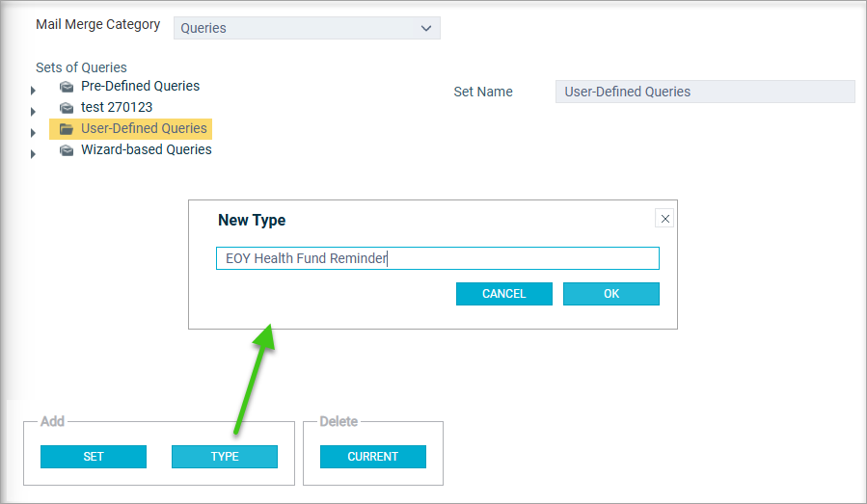Open the Mail Merge Category dropdown
867x504 pixels.
click(x=307, y=28)
